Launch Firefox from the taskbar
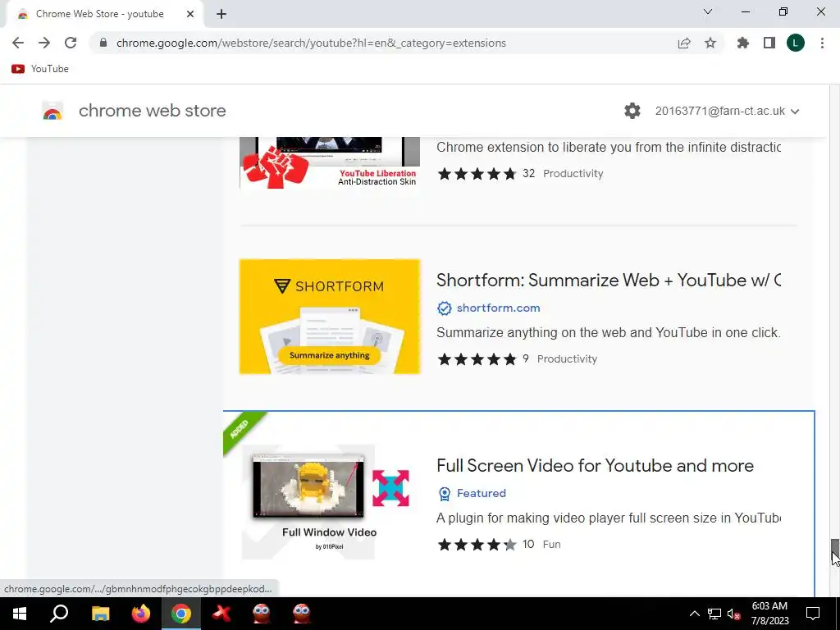 (141, 614)
